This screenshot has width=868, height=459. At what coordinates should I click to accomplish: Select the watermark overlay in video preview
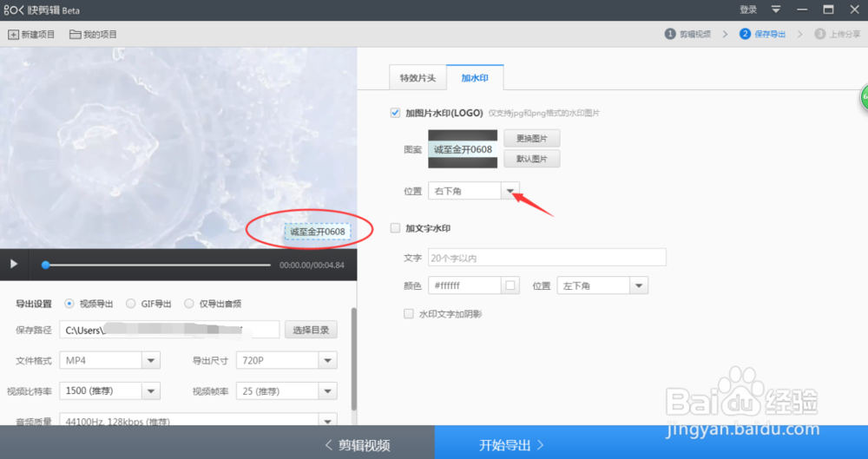pyautogui.click(x=317, y=232)
